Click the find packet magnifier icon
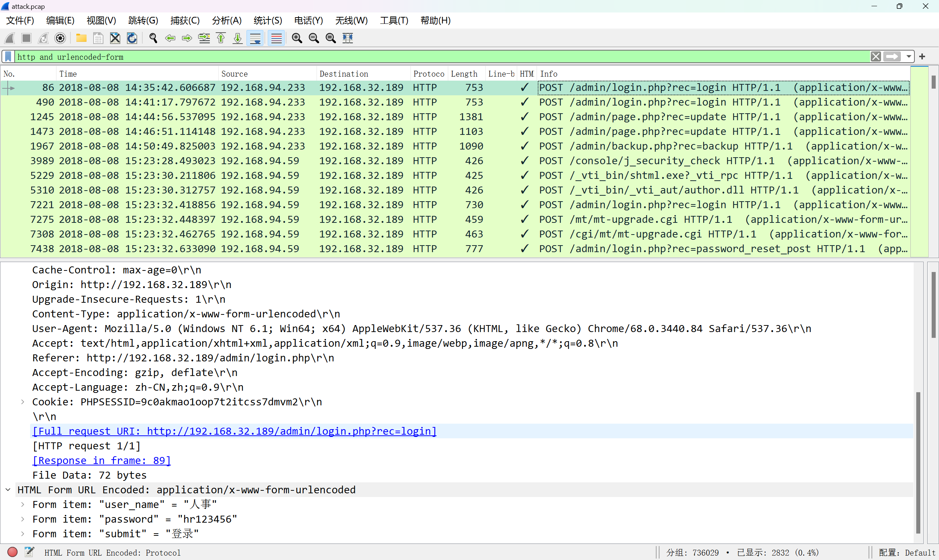The width and height of the screenshot is (939, 560). coord(153,38)
